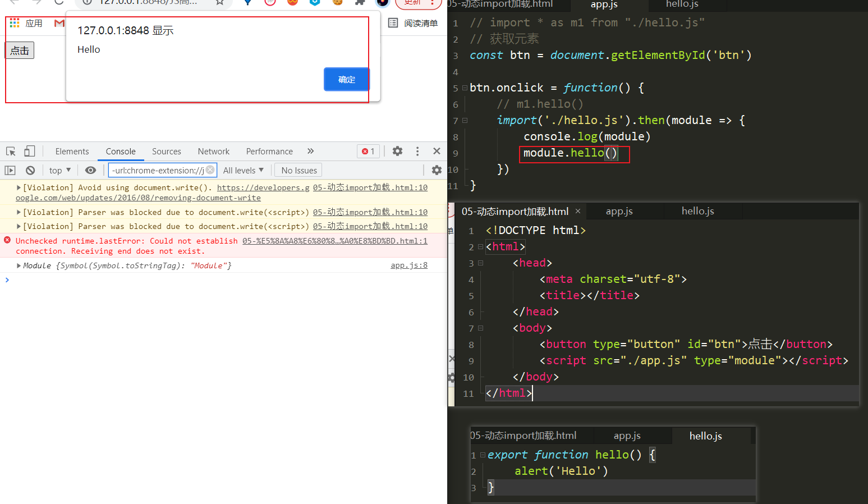868x504 pixels.
Task: Click the red error icon on the runtime.lastError row
Action: tap(7, 240)
